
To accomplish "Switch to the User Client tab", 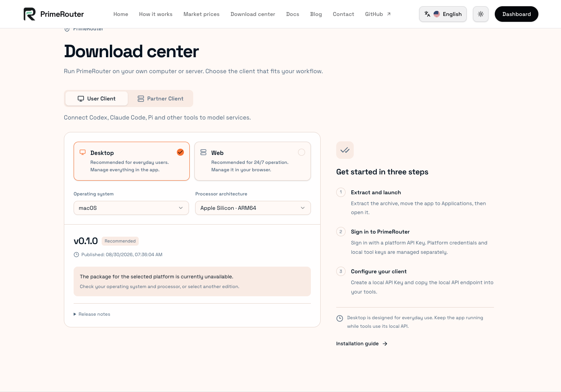I will tap(97, 98).
